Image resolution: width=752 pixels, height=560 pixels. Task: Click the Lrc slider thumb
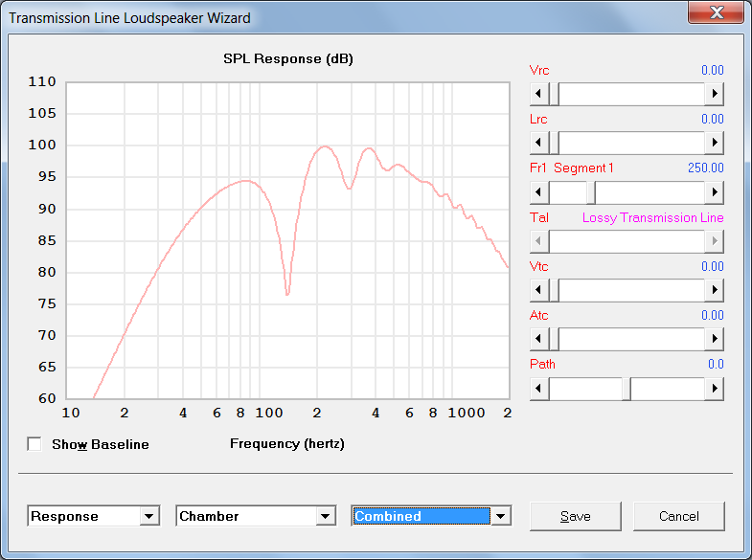pyautogui.click(x=554, y=143)
